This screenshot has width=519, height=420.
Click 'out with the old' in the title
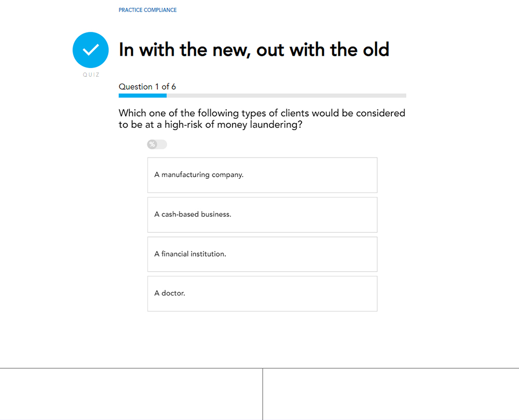[322, 50]
